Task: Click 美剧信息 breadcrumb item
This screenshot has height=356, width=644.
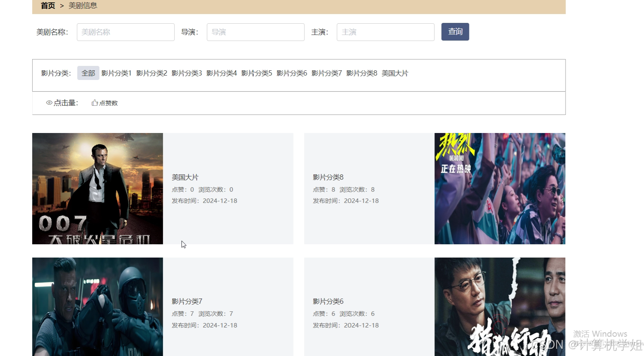Action: pos(83,6)
